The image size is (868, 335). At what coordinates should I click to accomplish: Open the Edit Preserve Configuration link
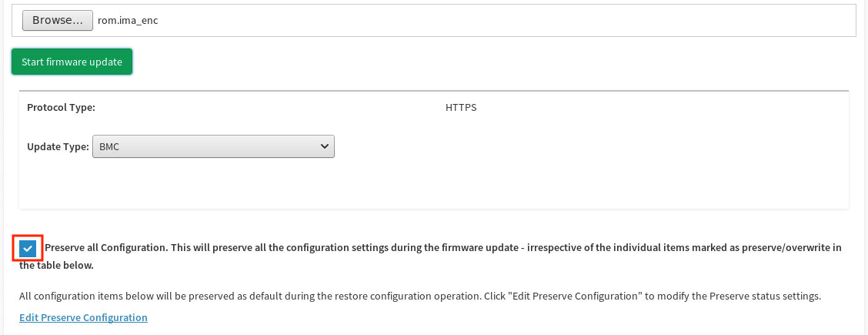tap(83, 317)
